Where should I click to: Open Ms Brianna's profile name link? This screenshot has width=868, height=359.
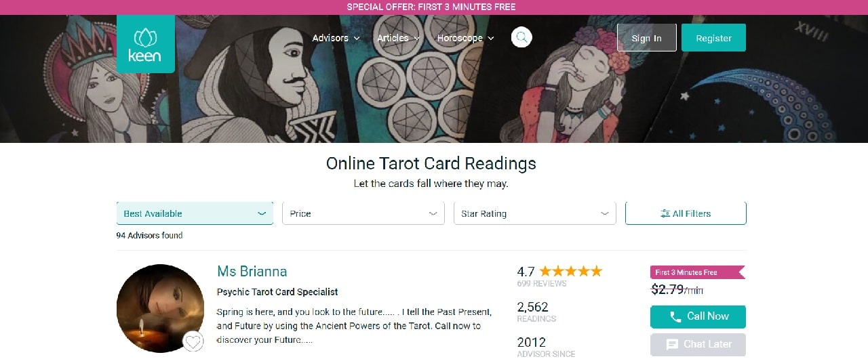252,272
